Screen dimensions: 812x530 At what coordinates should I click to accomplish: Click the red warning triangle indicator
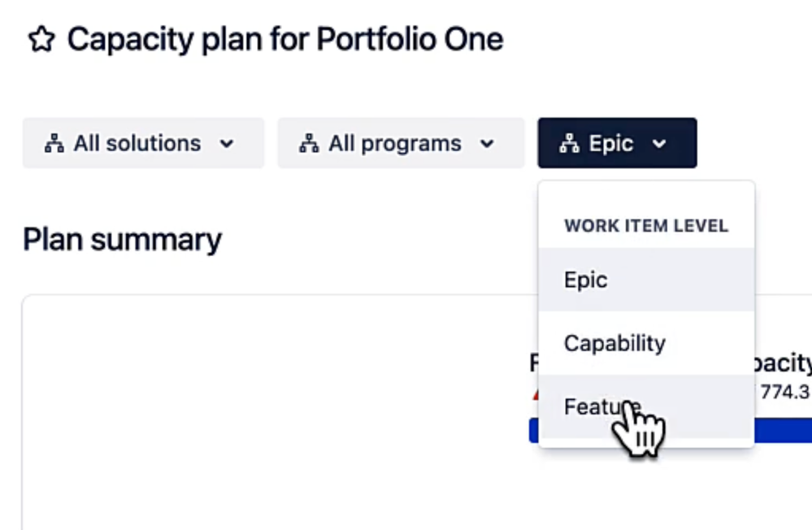(x=535, y=395)
